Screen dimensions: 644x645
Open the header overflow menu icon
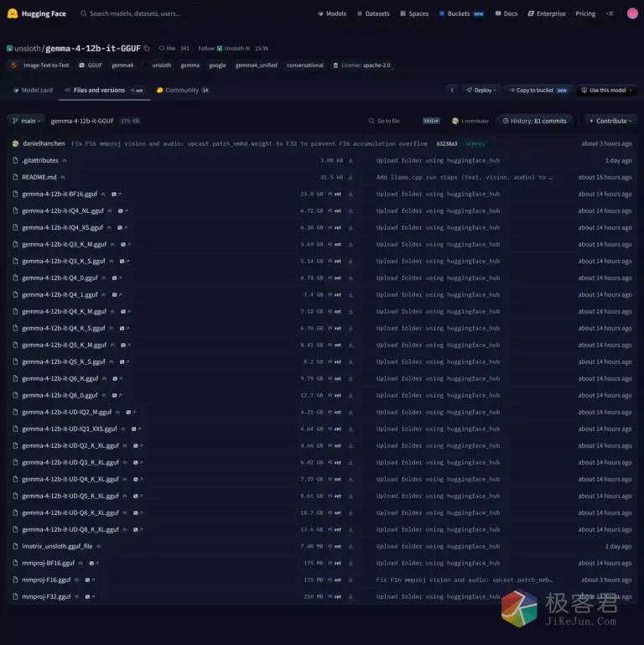610,13
